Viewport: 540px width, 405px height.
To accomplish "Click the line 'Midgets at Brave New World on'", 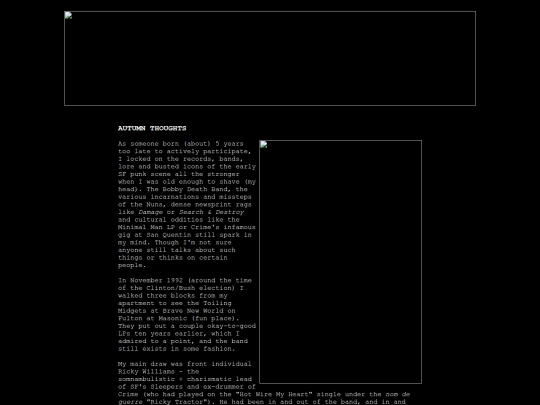I will [x=177, y=311].
